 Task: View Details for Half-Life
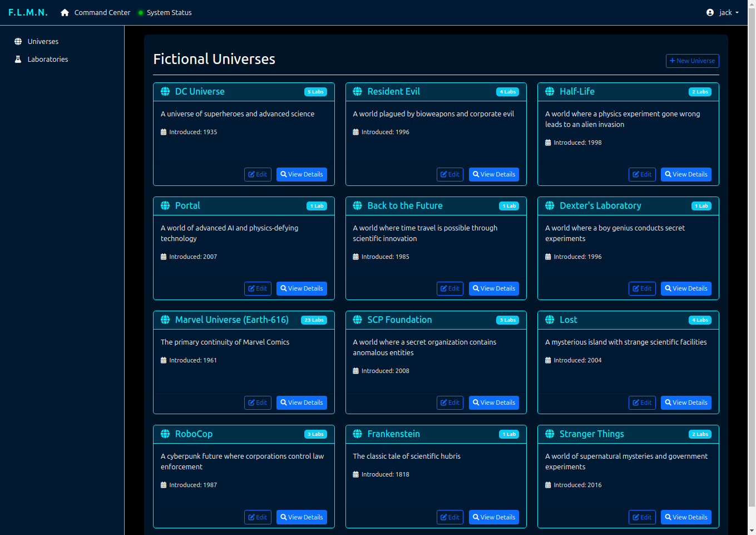(686, 174)
